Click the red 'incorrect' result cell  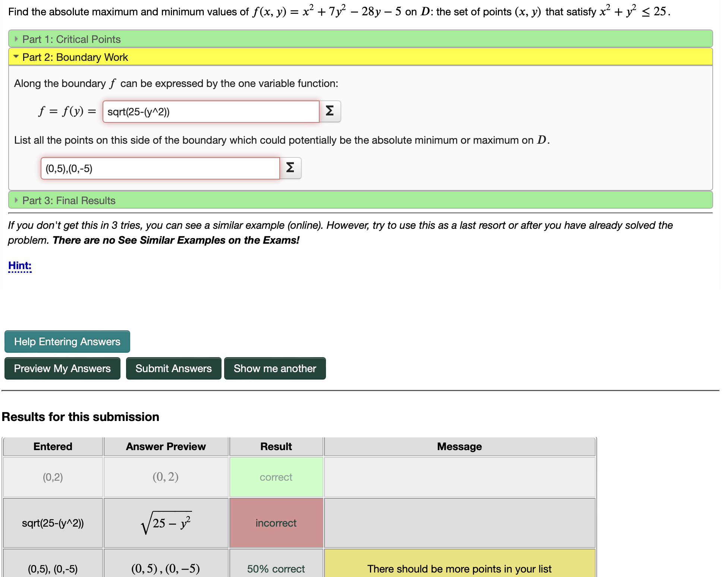(276, 523)
